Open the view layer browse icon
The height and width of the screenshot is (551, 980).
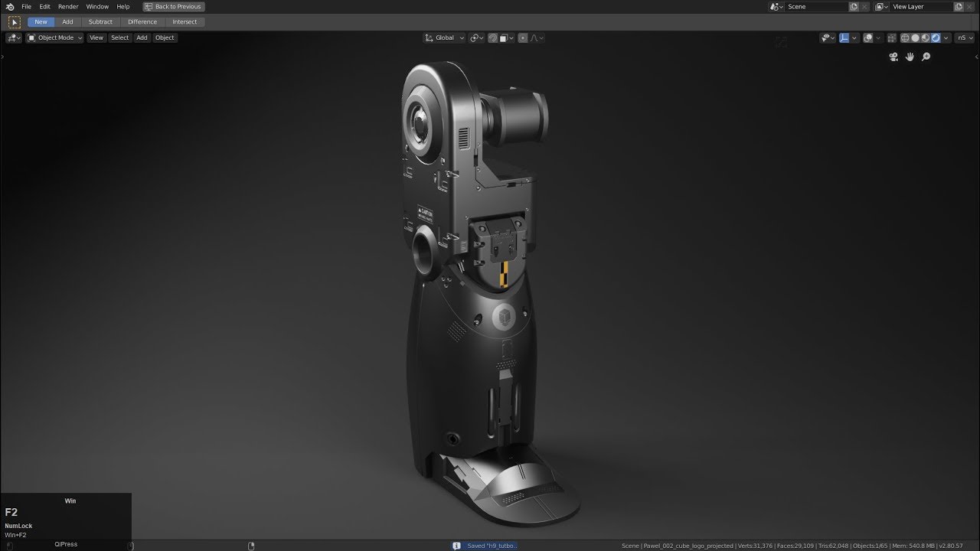tap(881, 6)
